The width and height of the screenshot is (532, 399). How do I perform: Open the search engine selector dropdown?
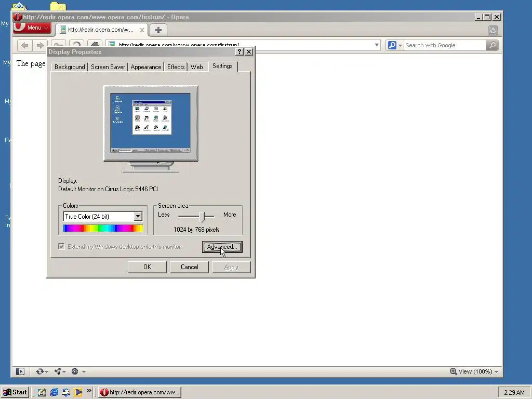pyautogui.click(x=395, y=45)
